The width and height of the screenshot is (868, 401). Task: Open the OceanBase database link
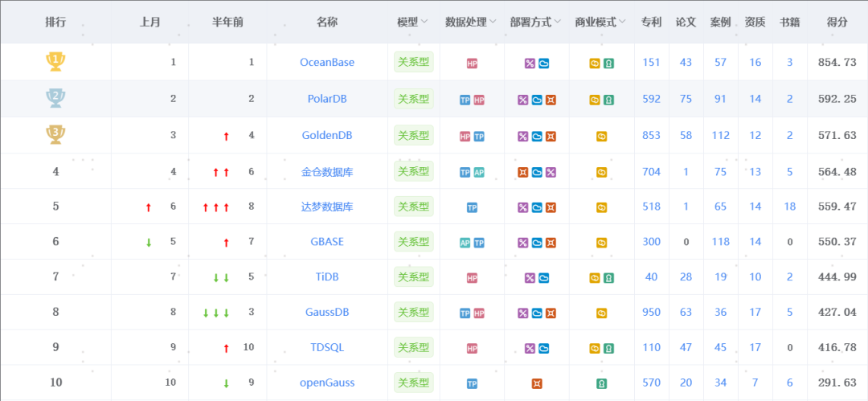tap(327, 62)
